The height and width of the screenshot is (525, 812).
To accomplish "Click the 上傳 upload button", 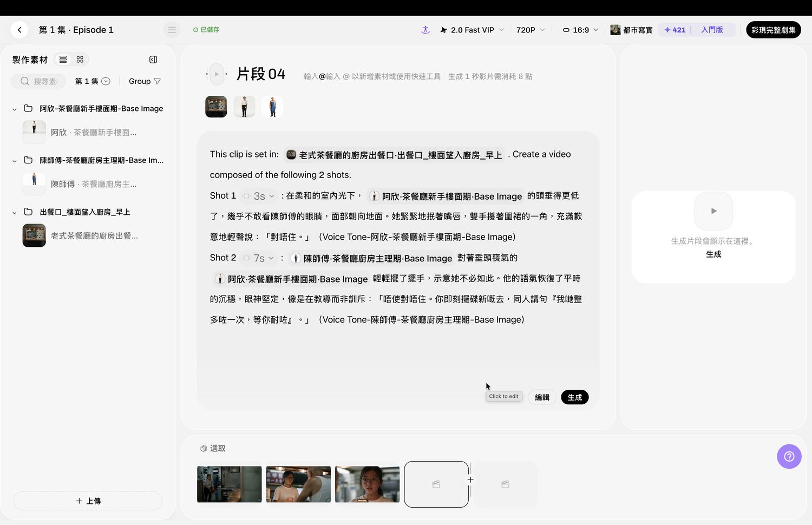I will (88, 501).
